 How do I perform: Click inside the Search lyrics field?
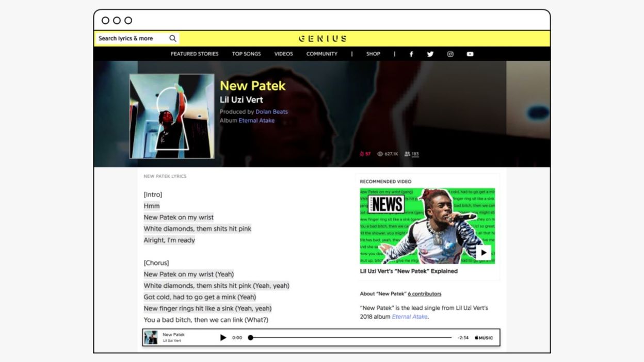[129, 38]
